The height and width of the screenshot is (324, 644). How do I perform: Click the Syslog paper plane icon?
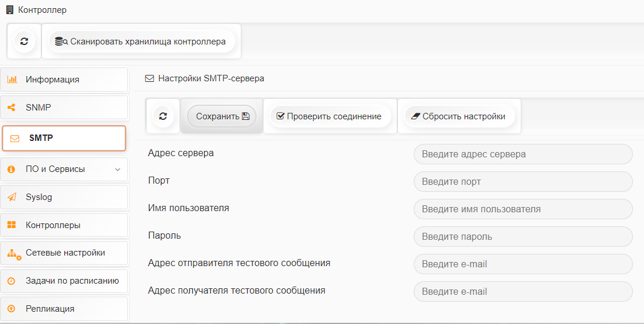[12, 197]
